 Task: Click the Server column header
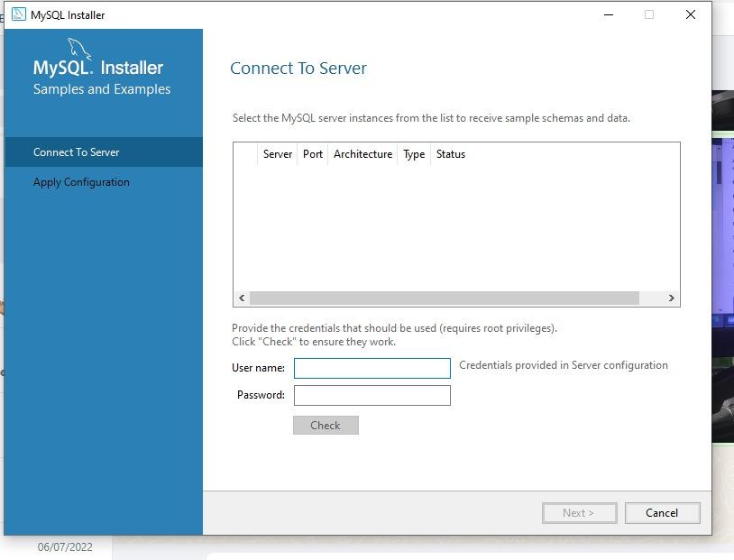pos(277,154)
